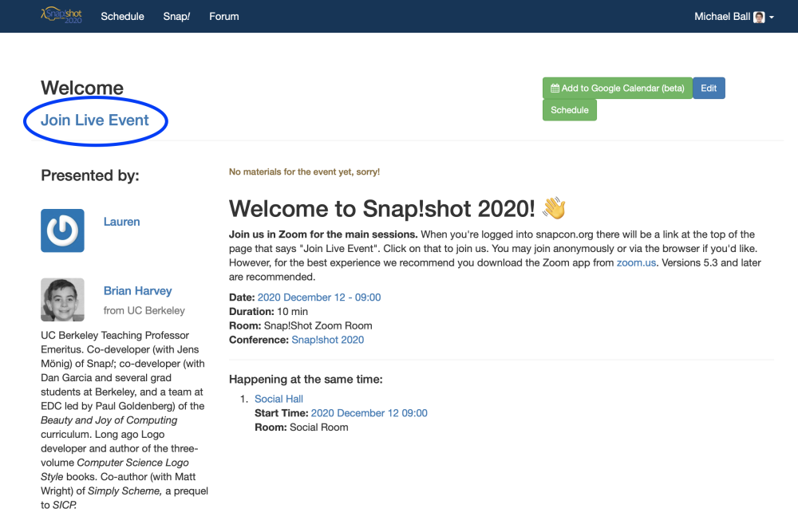
Task: Click the "Welcome to Snap!shot 2020!" heading
Action: click(x=381, y=208)
